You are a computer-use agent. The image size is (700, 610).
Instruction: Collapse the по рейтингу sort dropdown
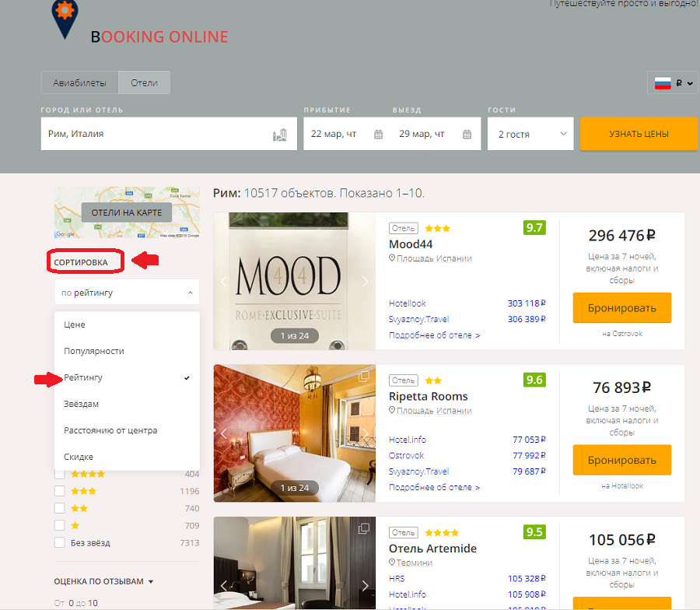point(127,293)
